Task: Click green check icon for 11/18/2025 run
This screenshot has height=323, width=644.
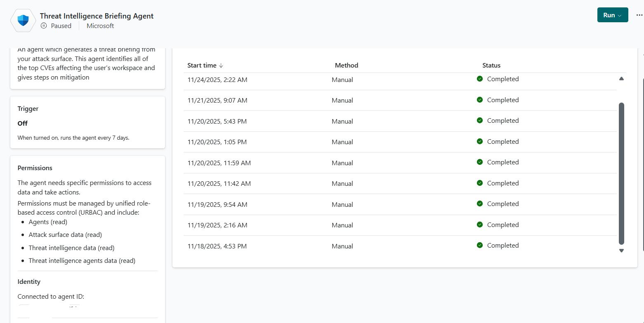Action: coord(479,245)
